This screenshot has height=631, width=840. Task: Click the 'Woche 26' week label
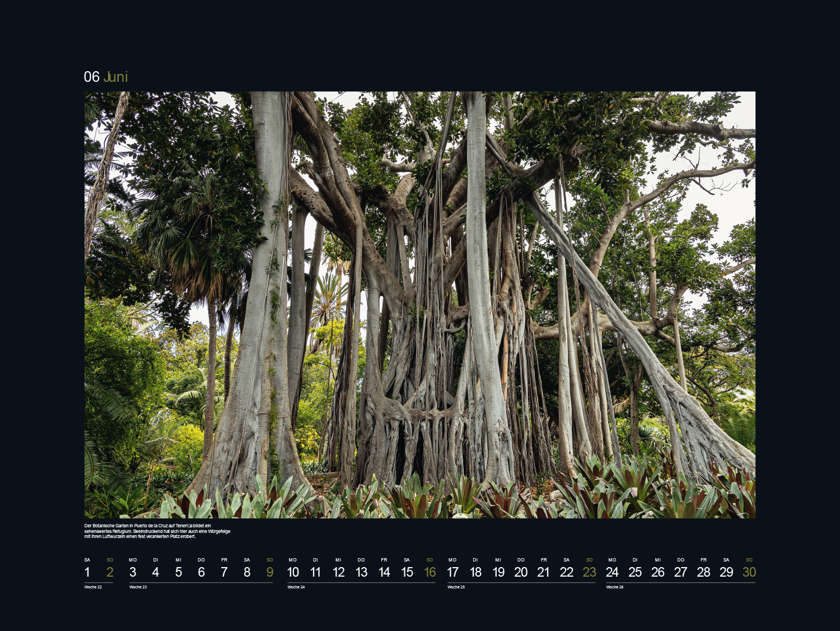[x=615, y=587]
